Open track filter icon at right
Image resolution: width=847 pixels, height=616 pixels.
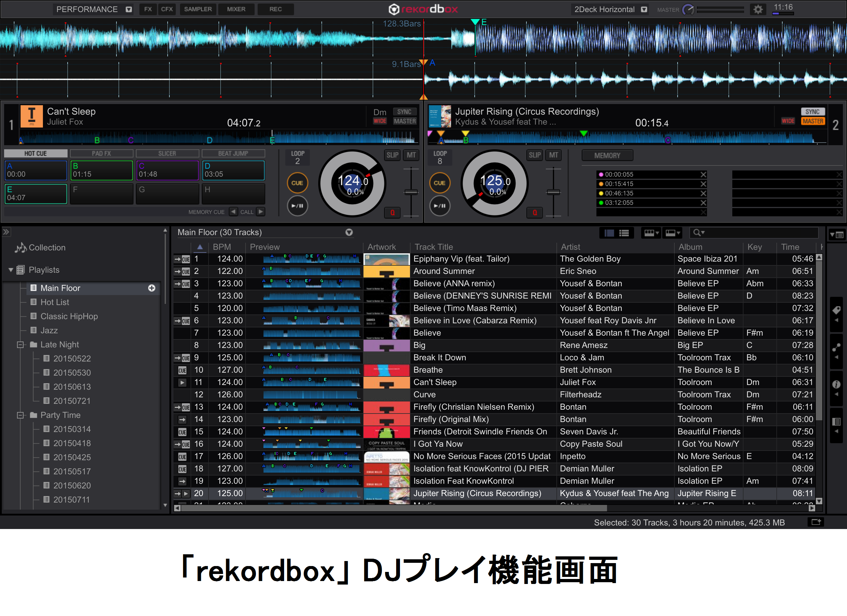coord(836,235)
